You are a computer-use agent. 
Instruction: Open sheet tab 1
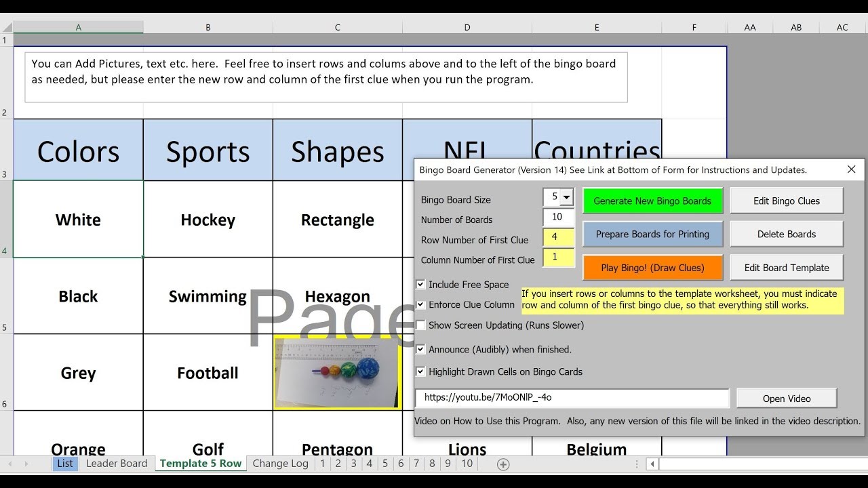point(322,464)
